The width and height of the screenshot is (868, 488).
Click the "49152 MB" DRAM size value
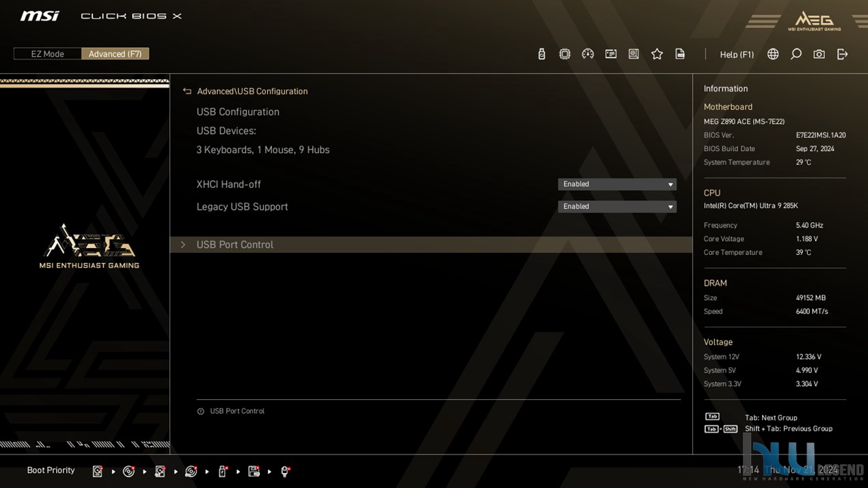coord(811,298)
